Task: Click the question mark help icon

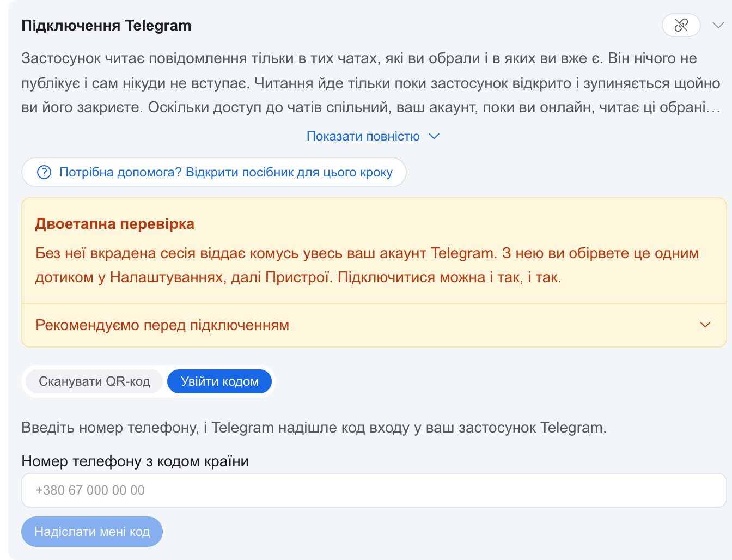Action: point(44,172)
